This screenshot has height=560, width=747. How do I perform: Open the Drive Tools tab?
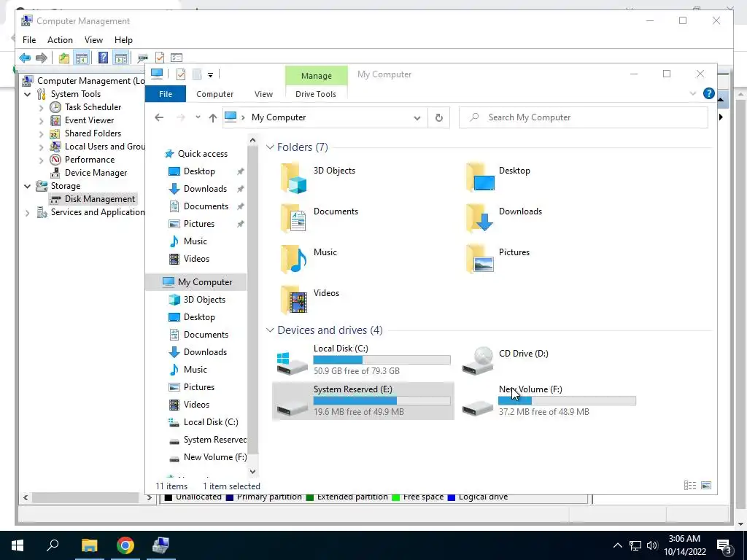click(316, 94)
